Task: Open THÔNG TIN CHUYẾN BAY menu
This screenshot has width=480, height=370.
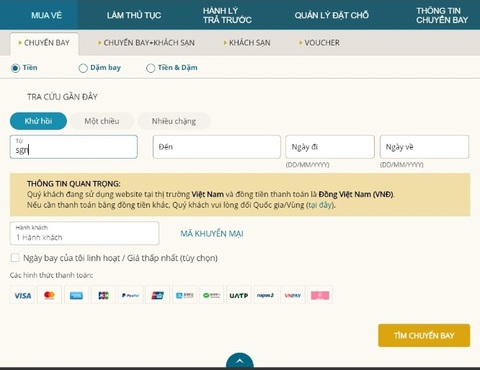Action: pyautogui.click(x=442, y=15)
